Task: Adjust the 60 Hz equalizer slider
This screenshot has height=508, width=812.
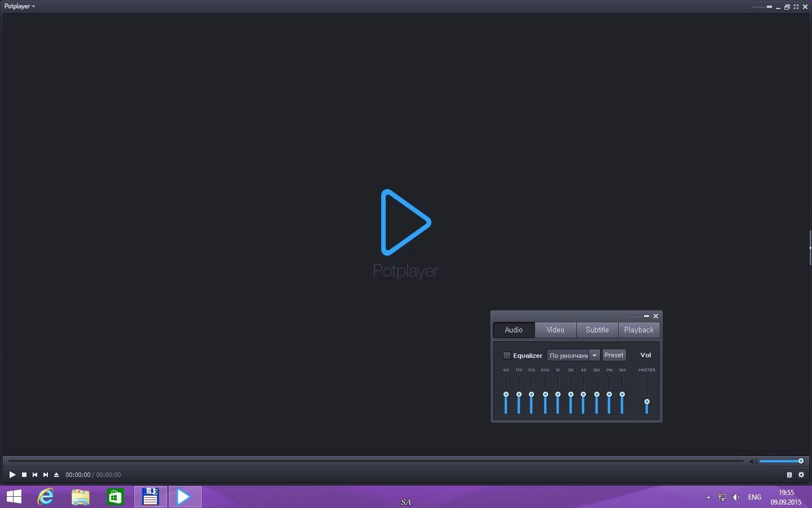Action: point(506,395)
